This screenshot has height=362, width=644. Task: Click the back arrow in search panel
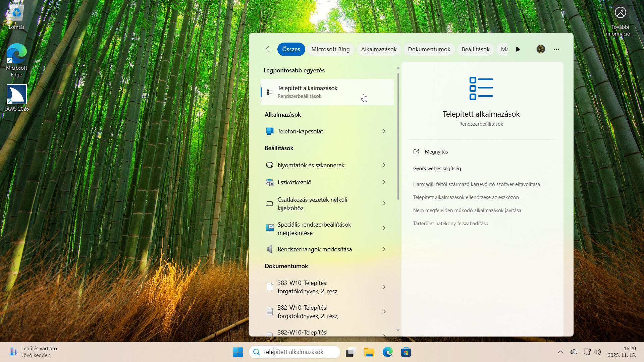[269, 49]
